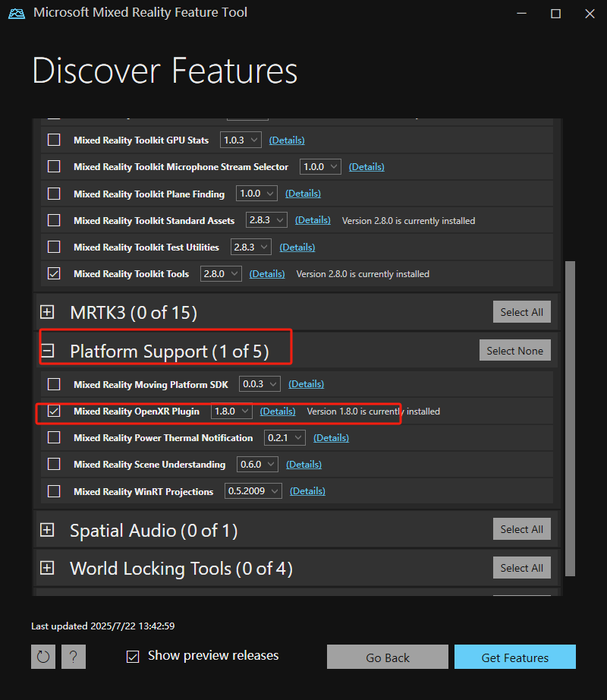This screenshot has width=607, height=700.
Task: Open Details link for Scene Understanding
Action: [303, 465]
